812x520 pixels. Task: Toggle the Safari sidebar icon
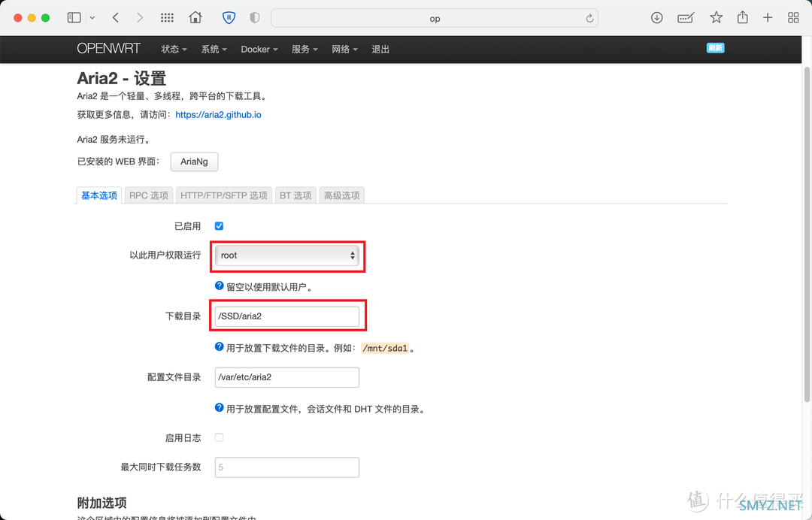point(74,17)
